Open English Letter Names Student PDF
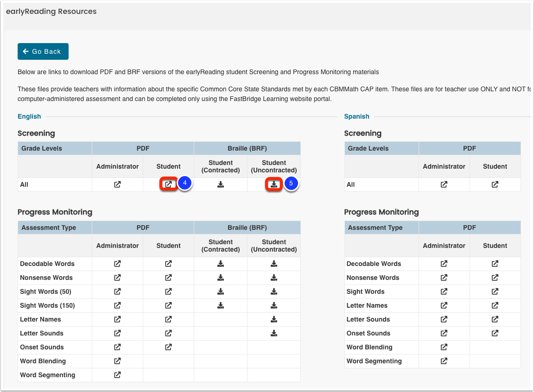This screenshot has height=392, width=534. (169, 320)
